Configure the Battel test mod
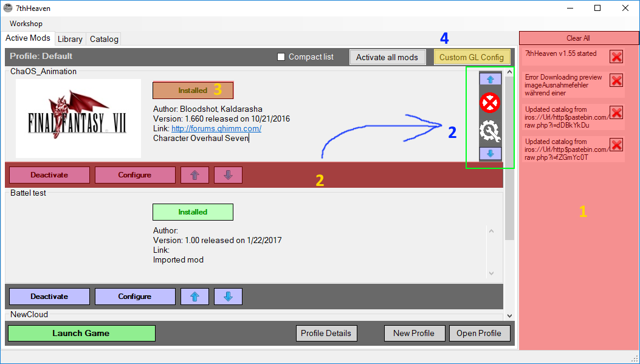This screenshot has width=640, height=364. pos(135,297)
